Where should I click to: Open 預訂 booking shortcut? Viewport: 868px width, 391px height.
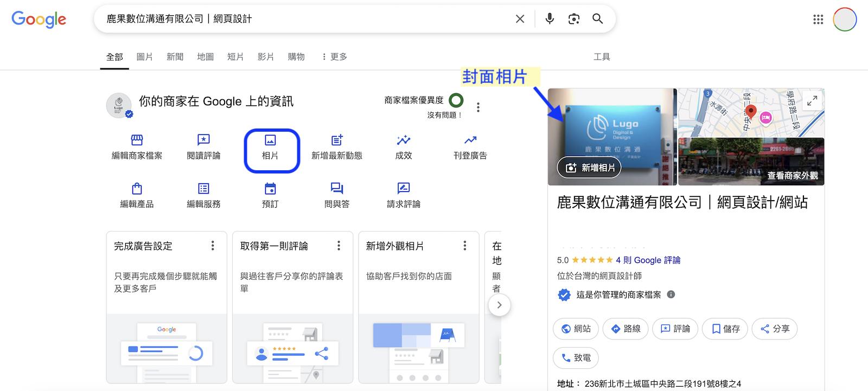pos(270,196)
